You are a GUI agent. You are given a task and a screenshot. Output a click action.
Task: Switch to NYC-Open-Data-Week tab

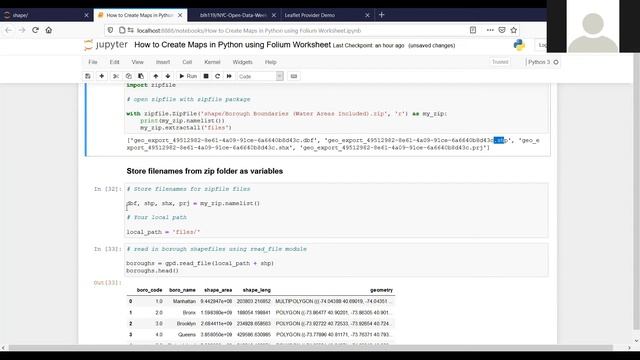(233, 15)
